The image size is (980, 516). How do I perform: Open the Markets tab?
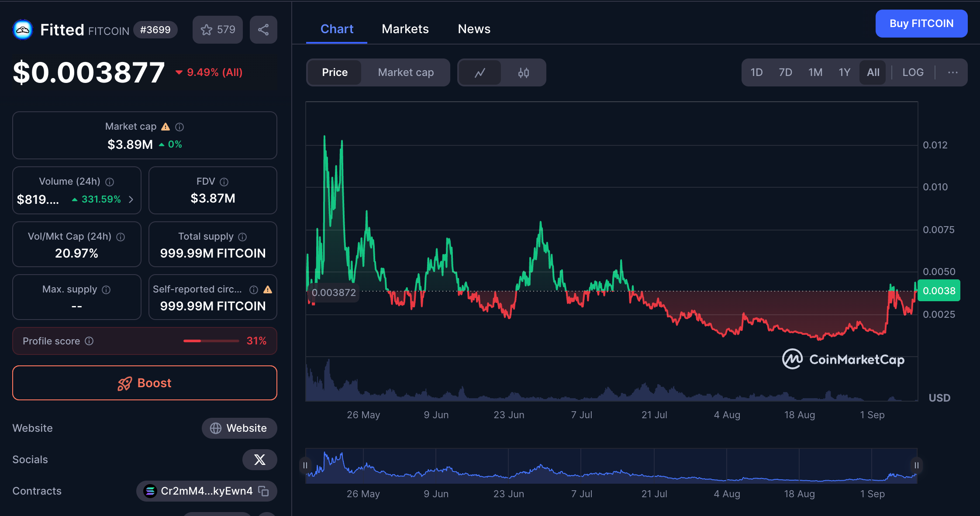[405, 29]
